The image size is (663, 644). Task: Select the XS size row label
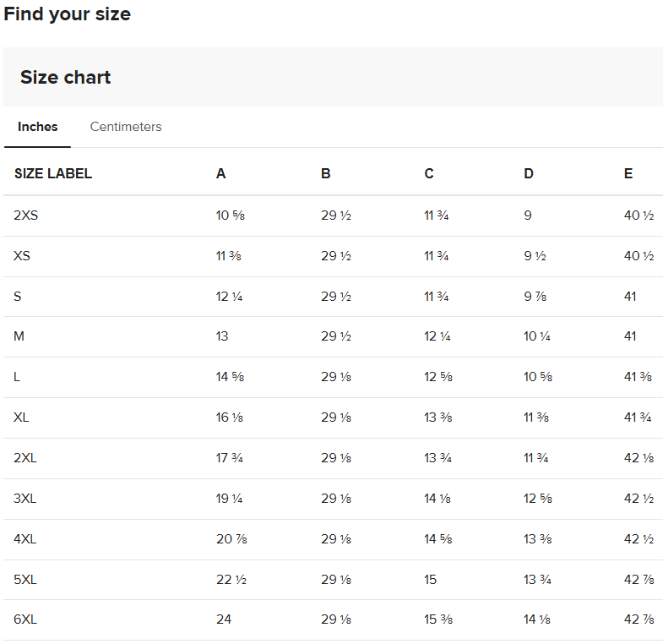click(x=22, y=256)
